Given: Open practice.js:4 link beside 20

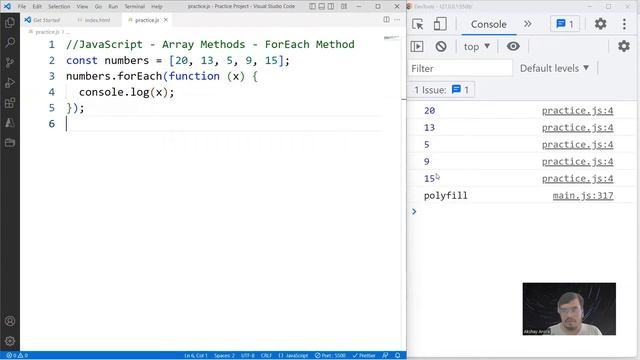Looking at the screenshot, I should pos(578,111).
